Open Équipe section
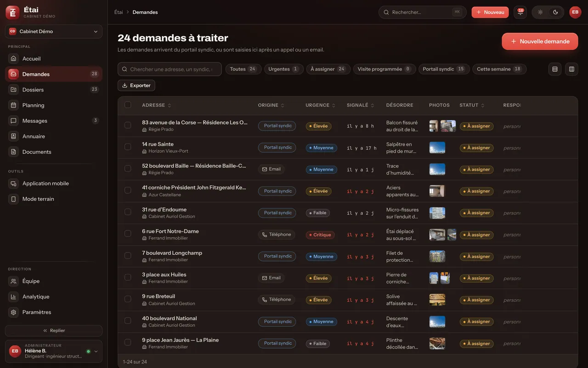Screen dimensions: 588x368 point(54,281)
